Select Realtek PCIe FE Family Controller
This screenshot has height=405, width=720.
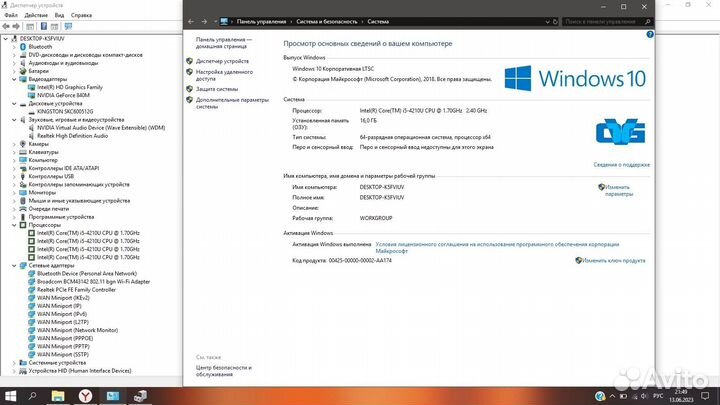[x=76, y=290]
